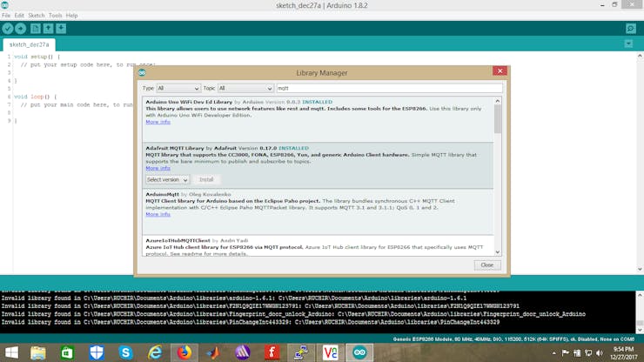The height and width of the screenshot is (362, 644).
Task: Open More info for Arduino Uno WiFi library
Action: (158, 122)
